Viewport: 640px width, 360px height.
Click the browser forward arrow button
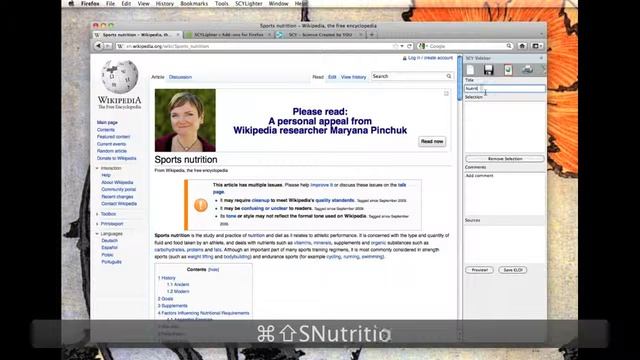[107, 46]
